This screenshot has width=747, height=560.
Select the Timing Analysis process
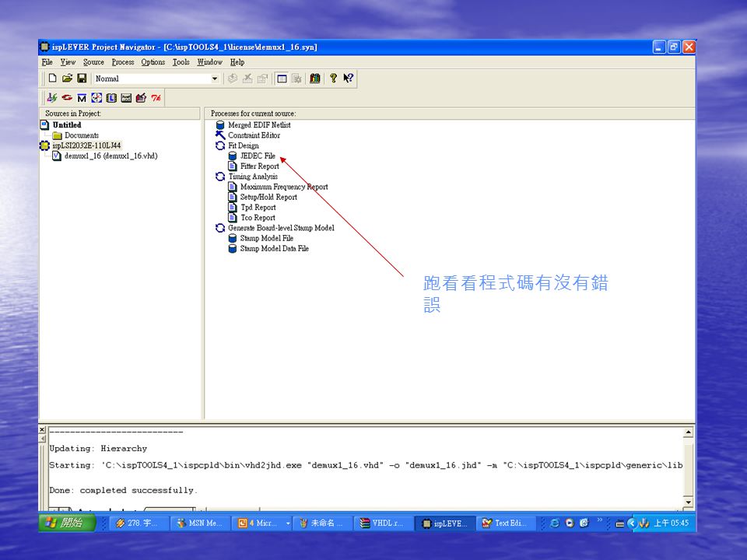[253, 177]
